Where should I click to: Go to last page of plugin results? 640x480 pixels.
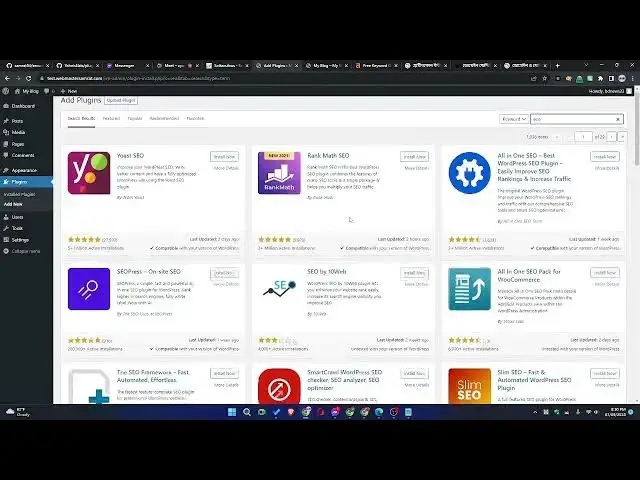tap(622, 137)
